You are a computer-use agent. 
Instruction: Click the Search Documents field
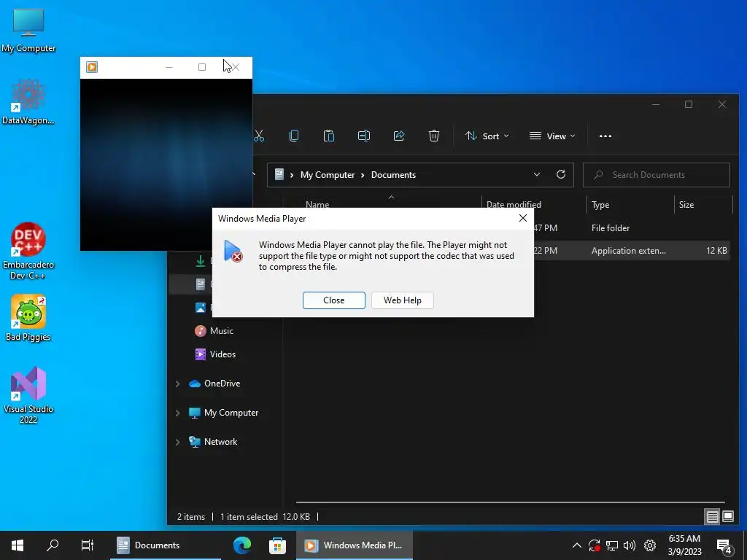click(657, 175)
